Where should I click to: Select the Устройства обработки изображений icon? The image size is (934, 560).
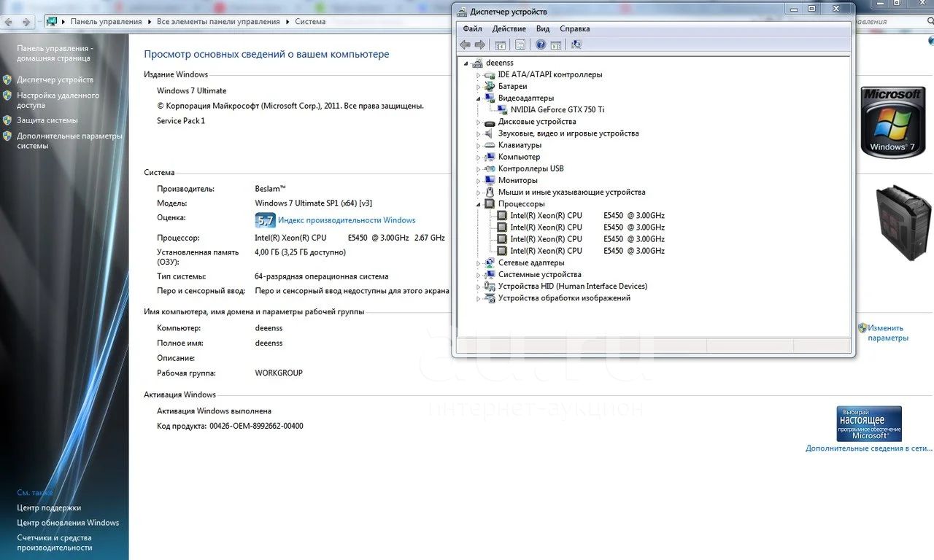490,298
